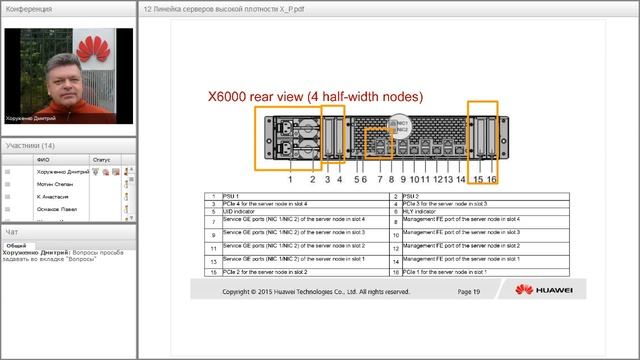Open the Общий chat tab
The image size is (640, 360).
pos(16,246)
